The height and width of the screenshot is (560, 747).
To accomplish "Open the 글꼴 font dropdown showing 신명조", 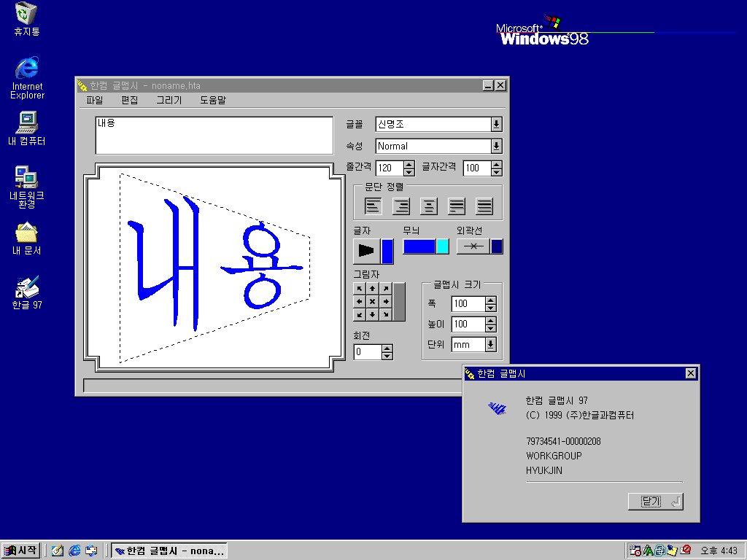I will point(496,124).
